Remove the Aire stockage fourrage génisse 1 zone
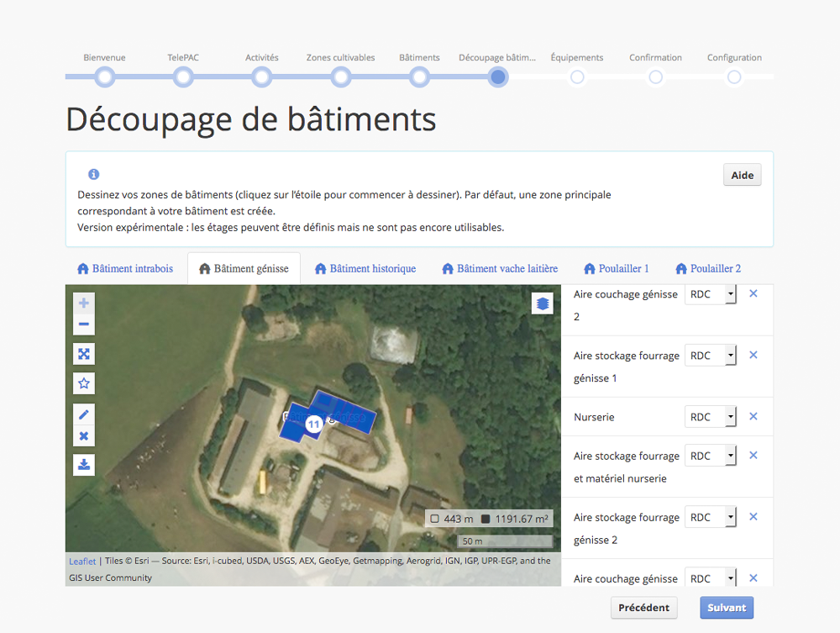840x633 pixels. (x=753, y=355)
